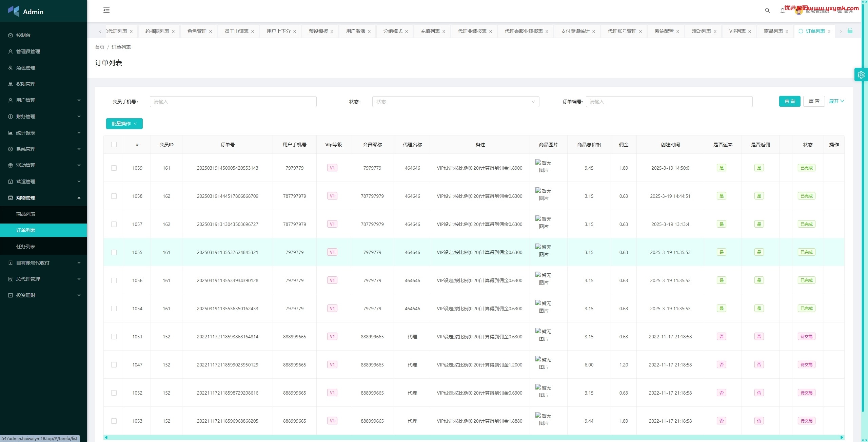This screenshot has height=442, width=868.
Task: Select the checkbox for order 1051
Action: pyautogui.click(x=114, y=337)
